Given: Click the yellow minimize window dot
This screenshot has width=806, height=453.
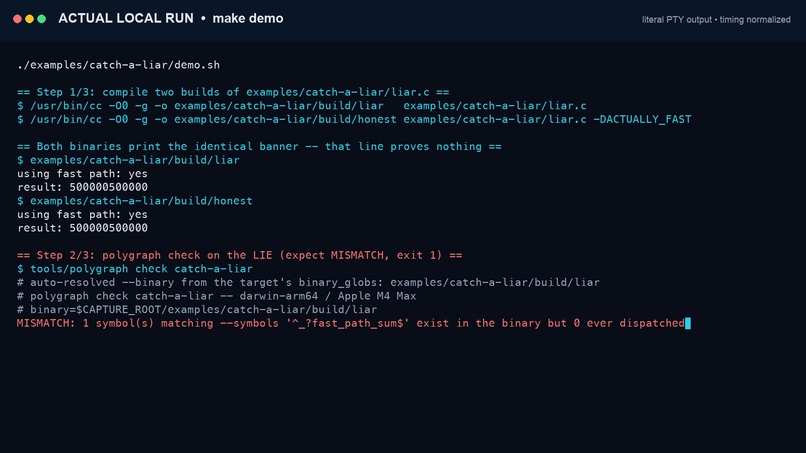Looking at the screenshot, I should click(x=29, y=19).
